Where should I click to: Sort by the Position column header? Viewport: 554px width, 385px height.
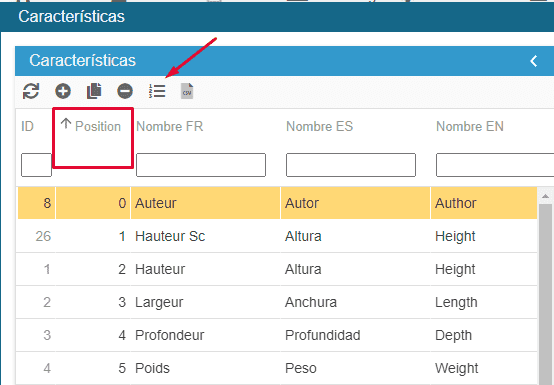tap(98, 126)
